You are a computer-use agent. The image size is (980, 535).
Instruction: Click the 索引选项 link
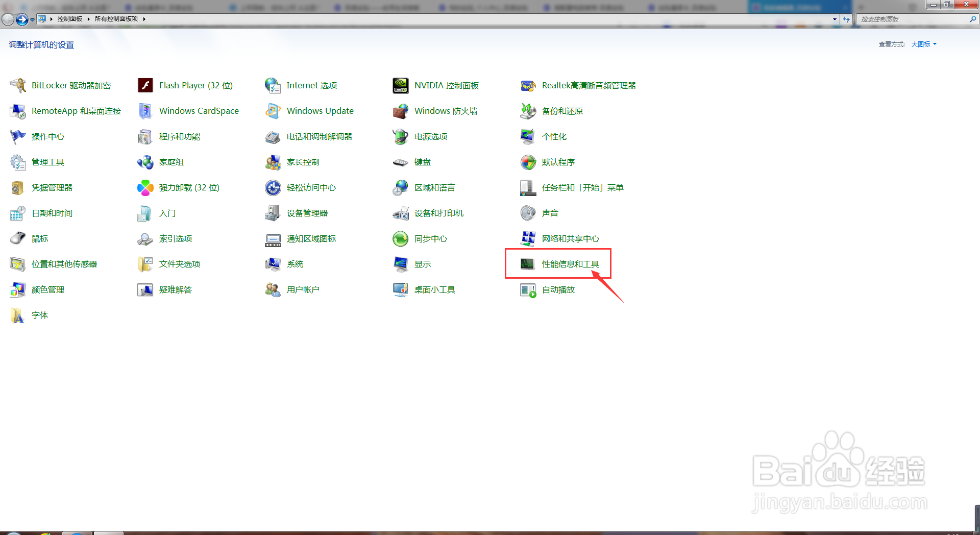[x=175, y=238]
